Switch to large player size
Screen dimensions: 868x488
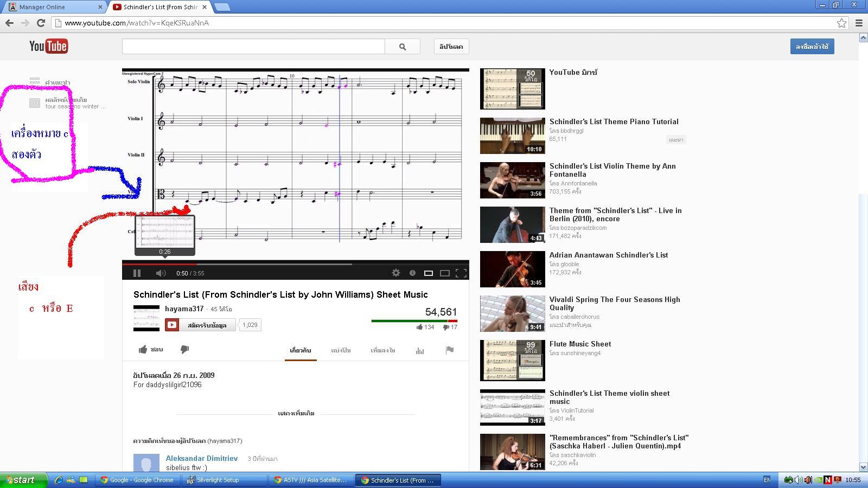coord(445,273)
